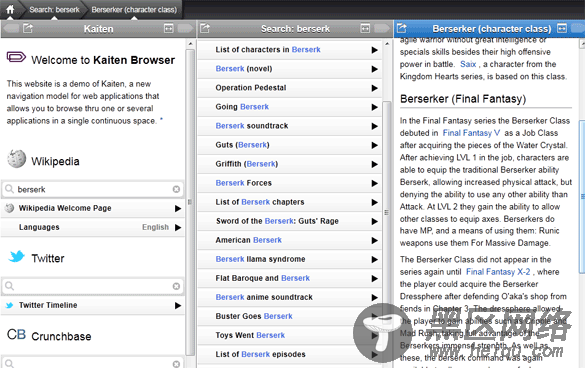
Task: Click the Berserker article scrollbar thumb
Action: coord(582,197)
